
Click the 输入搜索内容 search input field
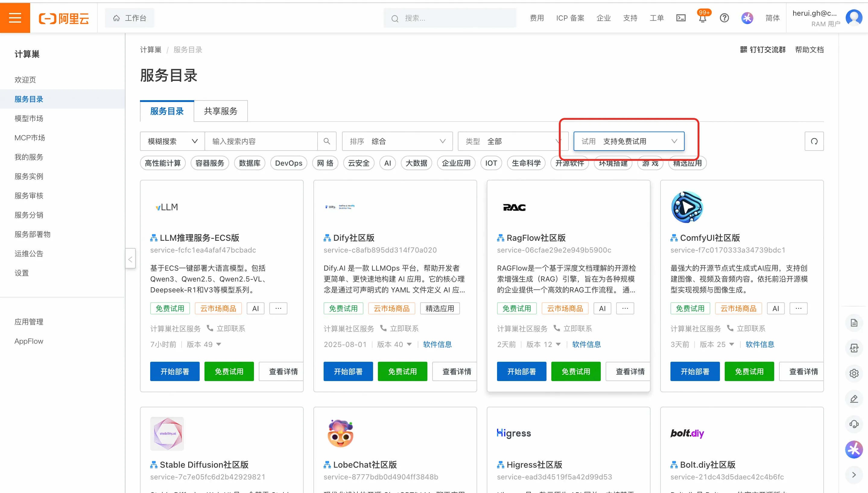coord(262,141)
